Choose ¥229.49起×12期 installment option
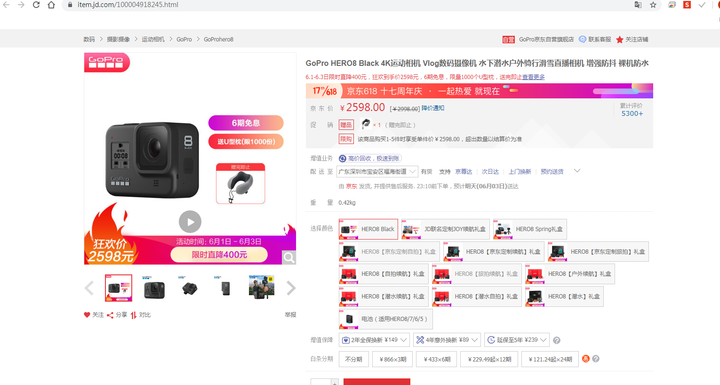Image resolution: width=720 pixels, height=385 pixels. (x=489, y=359)
